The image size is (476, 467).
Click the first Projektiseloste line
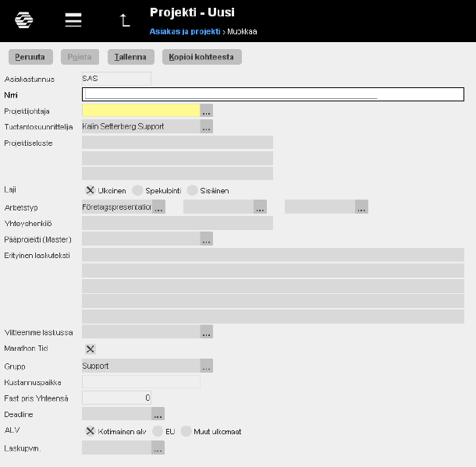click(177, 142)
